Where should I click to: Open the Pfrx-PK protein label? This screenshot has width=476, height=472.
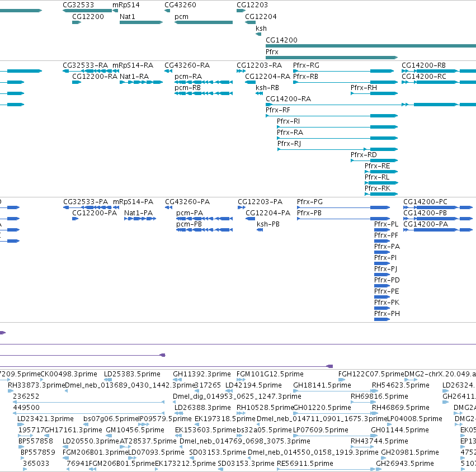[x=387, y=303]
